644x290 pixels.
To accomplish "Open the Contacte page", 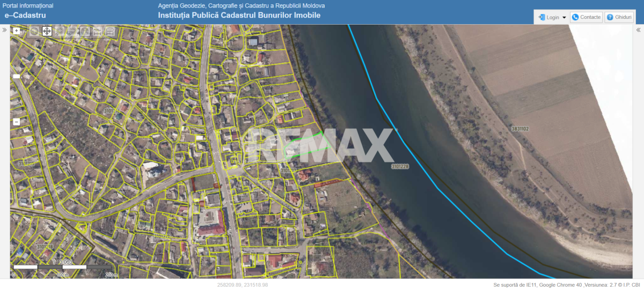I will [x=586, y=17].
